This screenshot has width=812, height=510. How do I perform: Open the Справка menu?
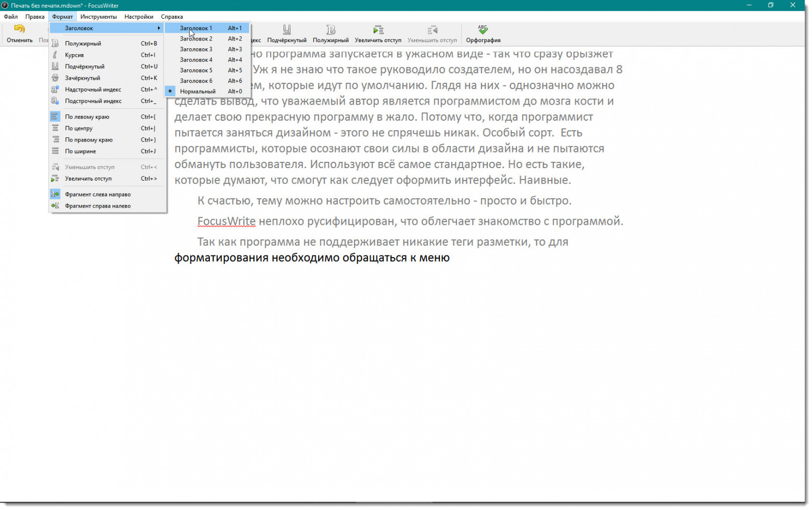click(172, 16)
